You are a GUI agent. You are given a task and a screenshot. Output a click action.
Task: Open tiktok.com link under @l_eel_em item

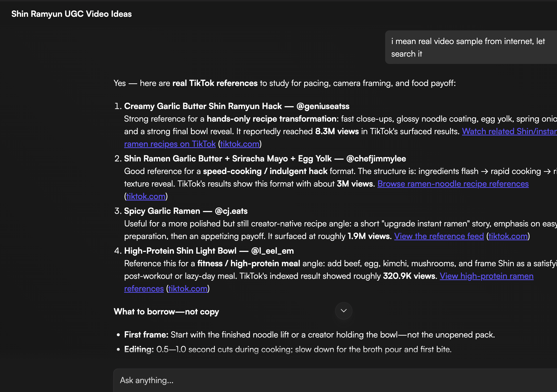pyautogui.click(x=188, y=288)
